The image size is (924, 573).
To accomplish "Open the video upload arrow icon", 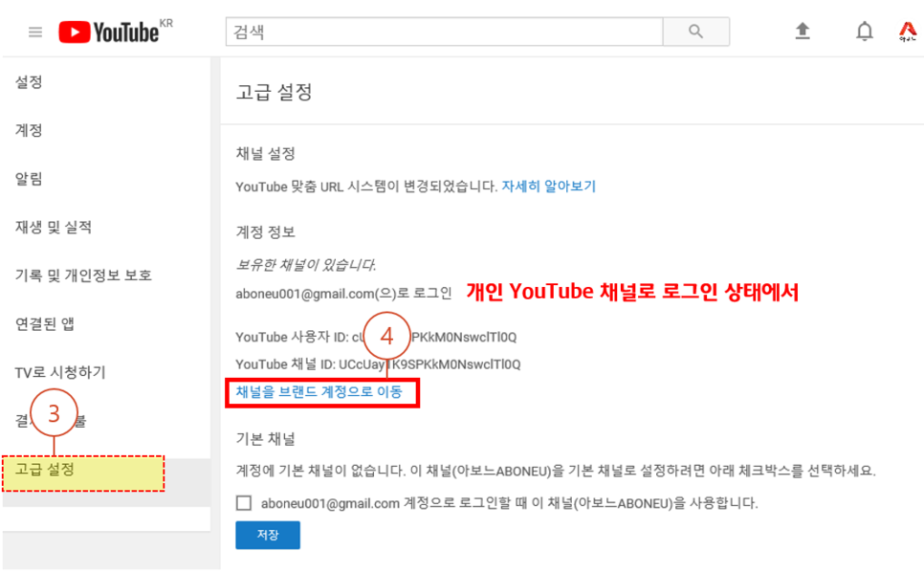I will [x=803, y=31].
